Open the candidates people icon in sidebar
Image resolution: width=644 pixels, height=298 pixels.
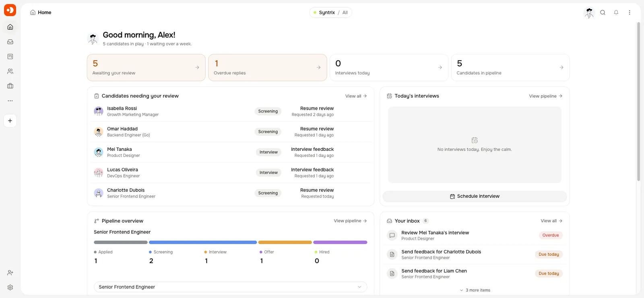point(10,71)
